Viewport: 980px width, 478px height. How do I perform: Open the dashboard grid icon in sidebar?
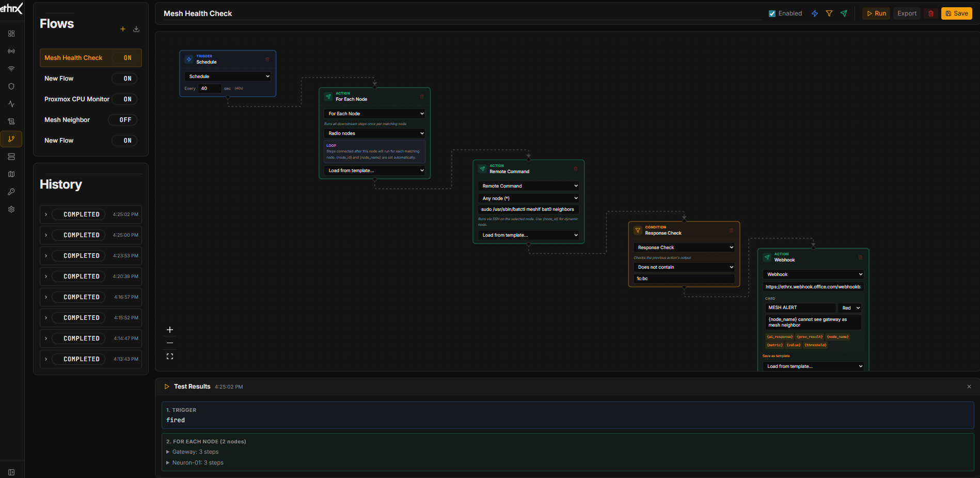tap(11, 34)
